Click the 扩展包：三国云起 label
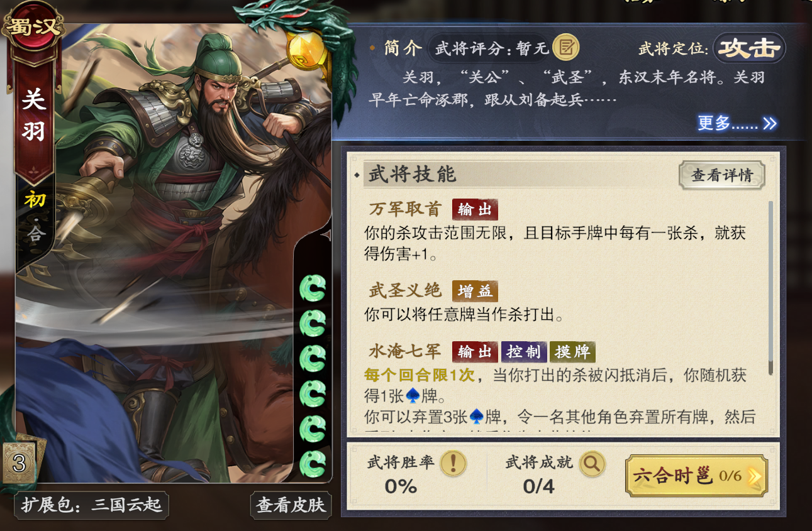Screen dimensions: 812x531 point(92,505)
